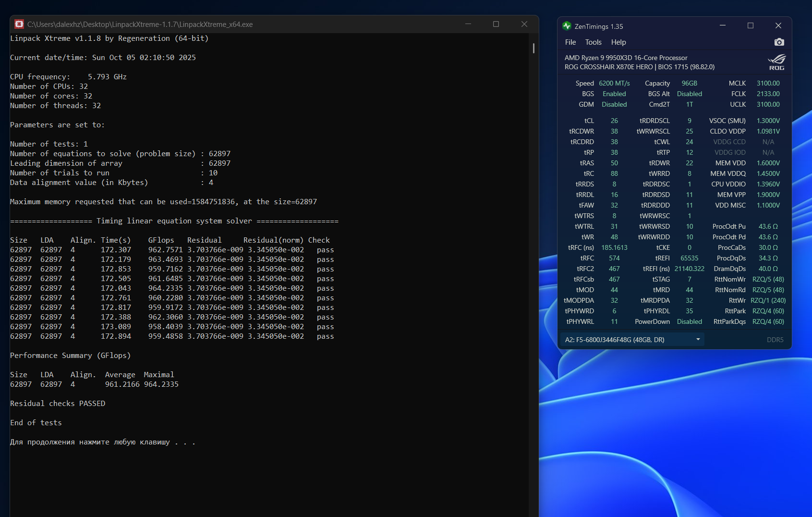Click the tREFI (ns) value 21140.322
The width and height of the screenshot is (812, 517).
(x=690, y=269)
